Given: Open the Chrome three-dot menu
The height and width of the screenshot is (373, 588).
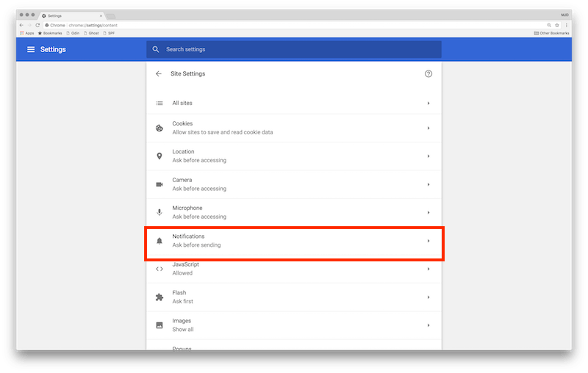Looking at the screenshot, I should coord(566,25).
